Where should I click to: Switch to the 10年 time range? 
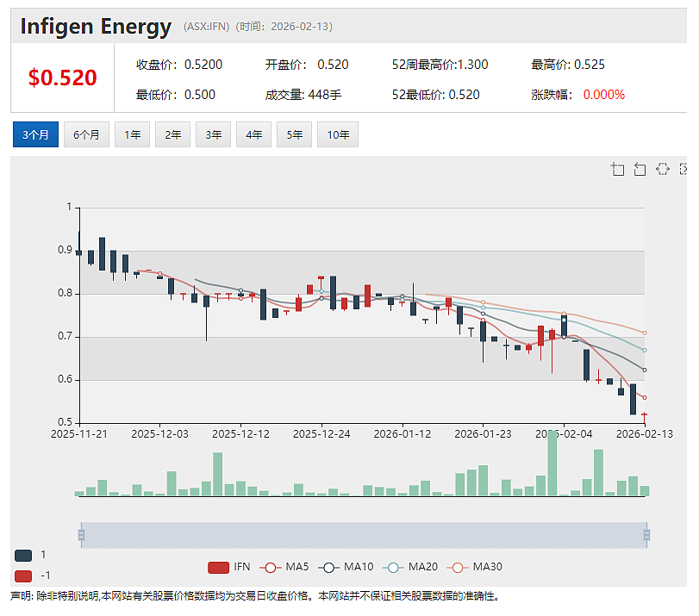tap(338, 134)
